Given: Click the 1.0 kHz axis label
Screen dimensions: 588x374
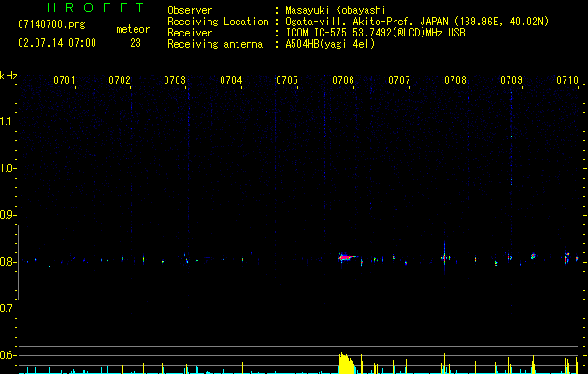Looking at the screenshot, I should [7, 168].
